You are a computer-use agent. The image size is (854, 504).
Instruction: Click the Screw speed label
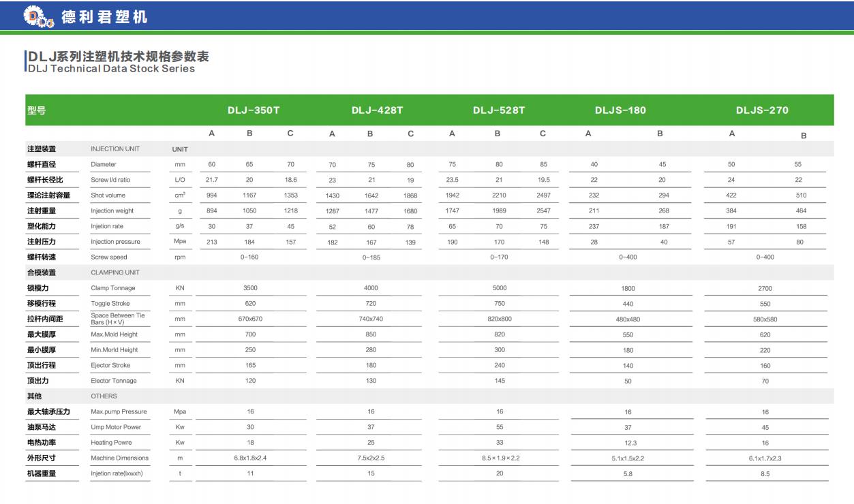pyautogui.click(x=109, y=257)
